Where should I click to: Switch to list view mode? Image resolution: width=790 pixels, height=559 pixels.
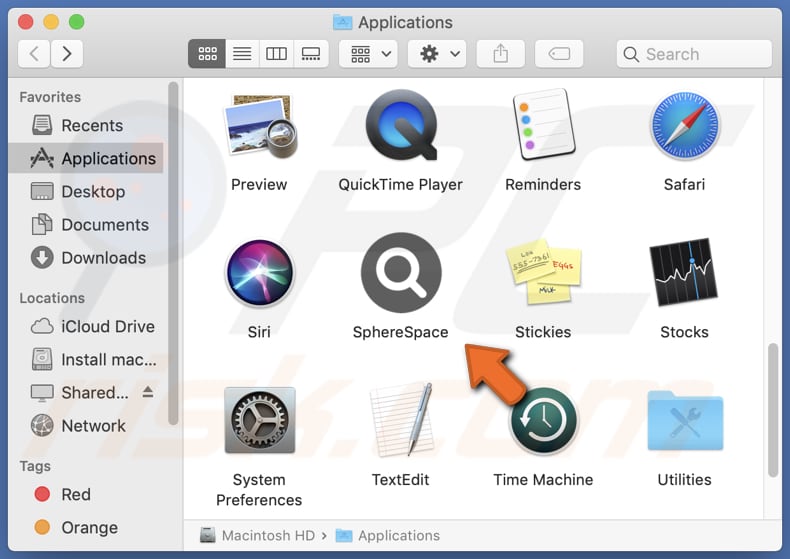242,54
